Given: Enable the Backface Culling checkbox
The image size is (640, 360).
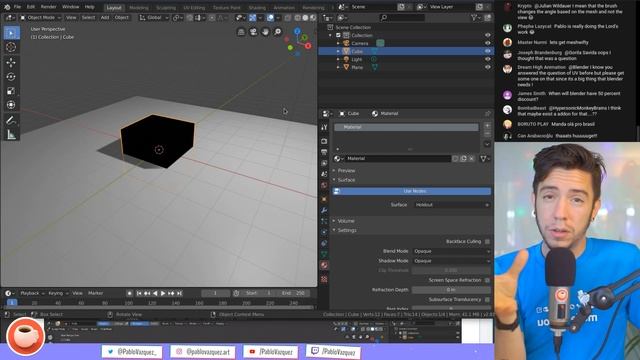Looking at the screenshot, I should click(x=487, y=242).
